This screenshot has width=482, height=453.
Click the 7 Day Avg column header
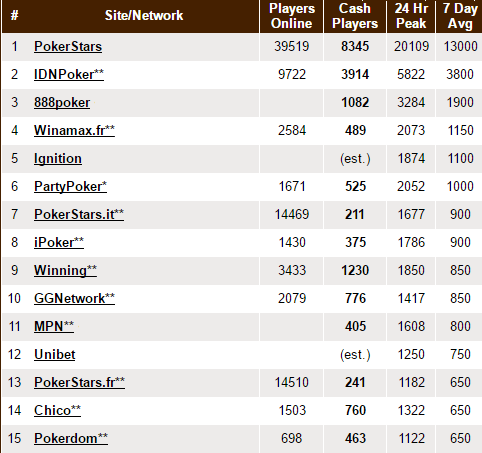459,16
